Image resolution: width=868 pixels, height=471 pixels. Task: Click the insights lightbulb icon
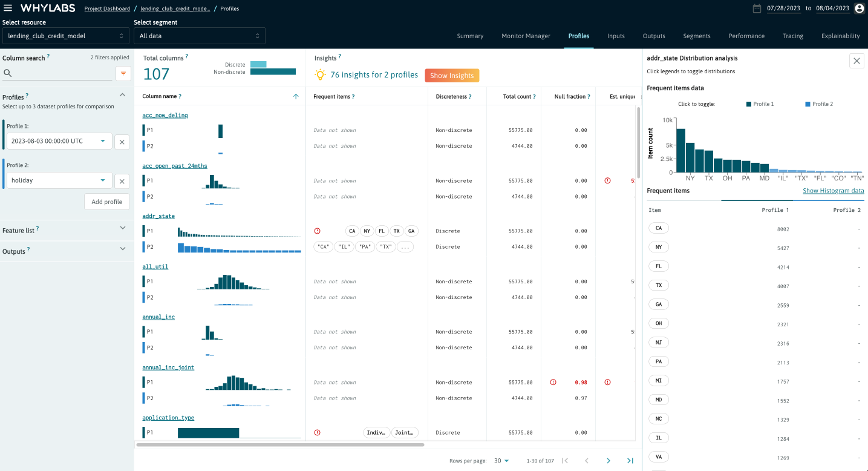click(321, 74)
